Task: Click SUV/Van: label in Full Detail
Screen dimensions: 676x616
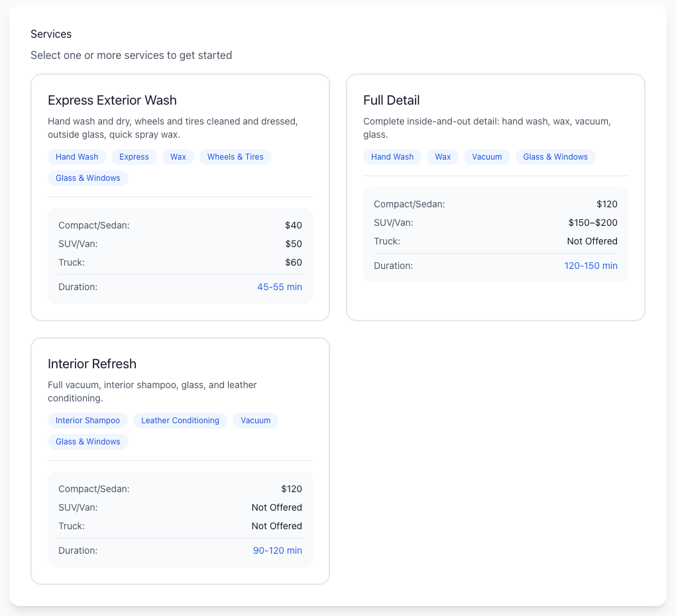Action: pos(393,223)
